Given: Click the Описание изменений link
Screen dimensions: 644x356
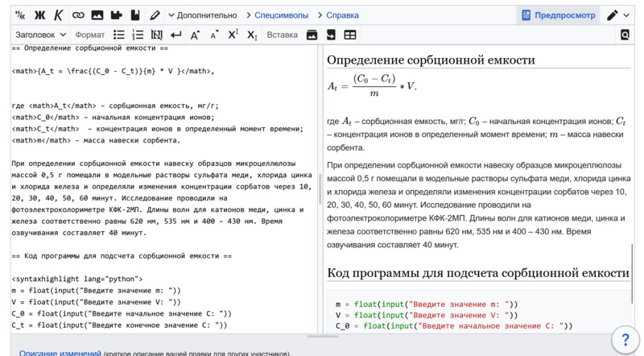Looking at the screenshot, I should point(60,353).
